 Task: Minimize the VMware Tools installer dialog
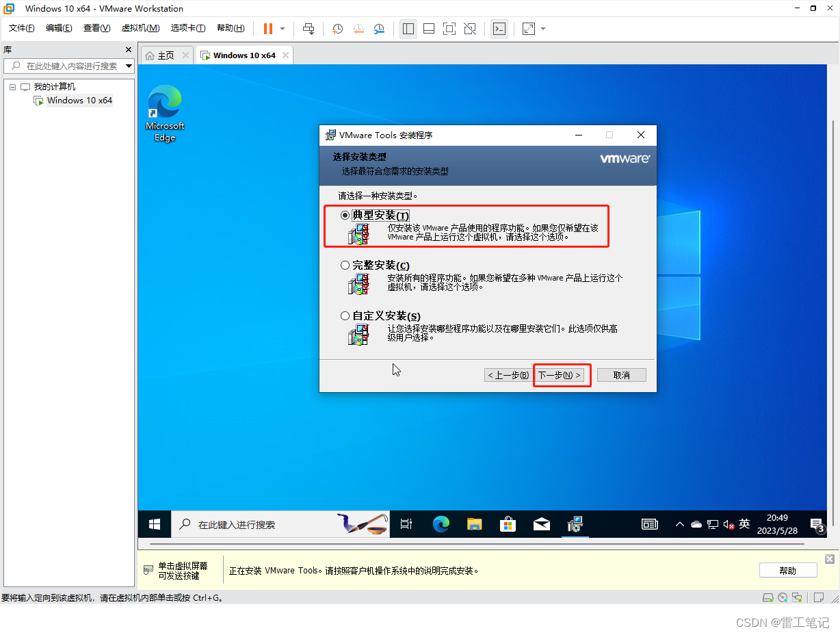[x=578, y=135]
